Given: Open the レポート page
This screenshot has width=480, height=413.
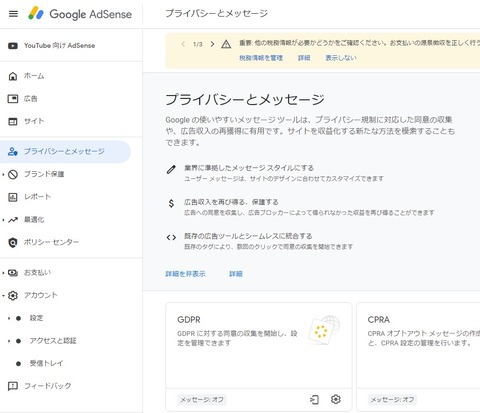Looking at the screenshot, I should pyautogui.click(x=37, y=197).
